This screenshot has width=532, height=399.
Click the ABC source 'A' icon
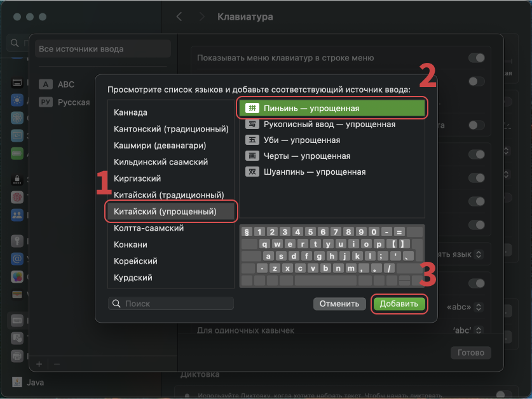click(x=46, y=84)
